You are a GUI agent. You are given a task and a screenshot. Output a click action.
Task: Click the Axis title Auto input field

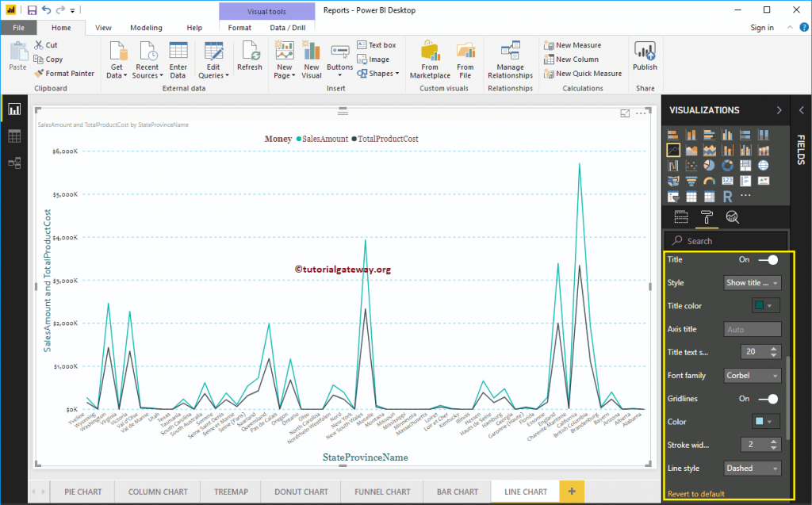pos(753,328)
